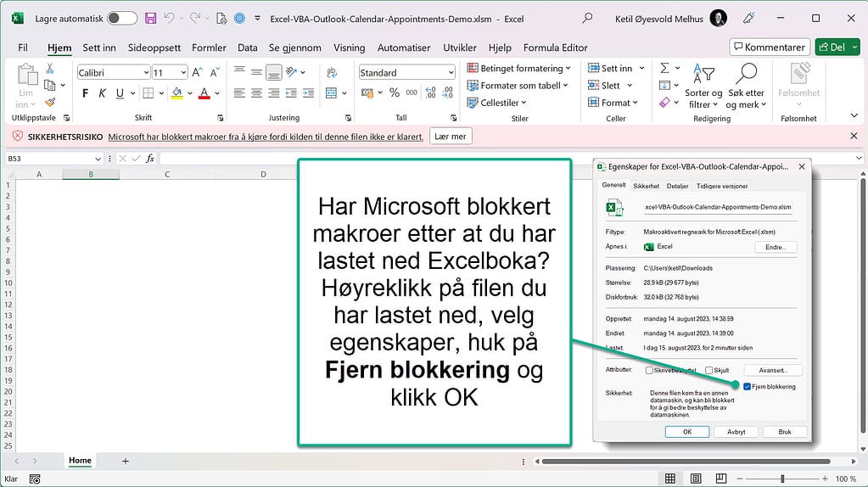The image size is (868, 487).
Task: Switch to Detaljer tab in properties dialog
Action: click(x=677, y=186)
